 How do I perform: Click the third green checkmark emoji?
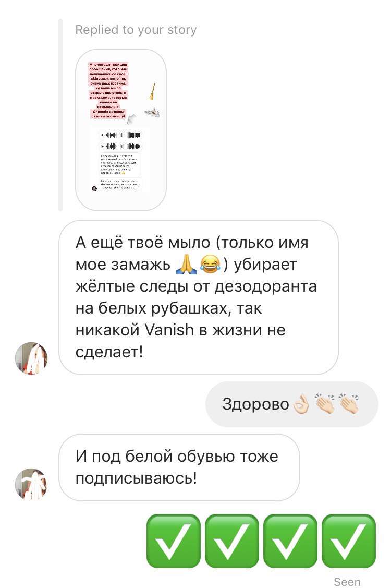coord(290,541)
